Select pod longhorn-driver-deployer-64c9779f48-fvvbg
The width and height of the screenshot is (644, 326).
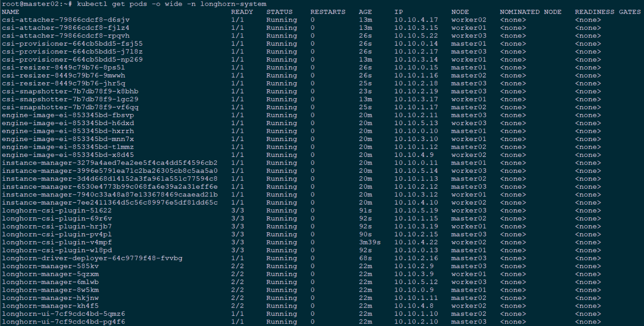[92, 258]
